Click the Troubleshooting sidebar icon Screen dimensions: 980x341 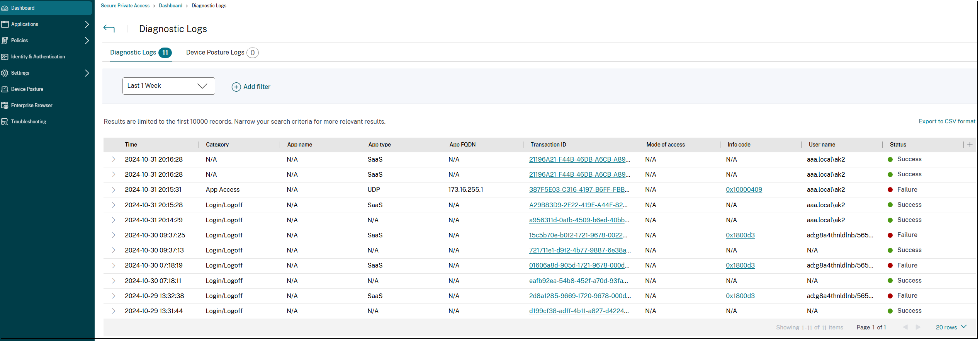[5, 122]
